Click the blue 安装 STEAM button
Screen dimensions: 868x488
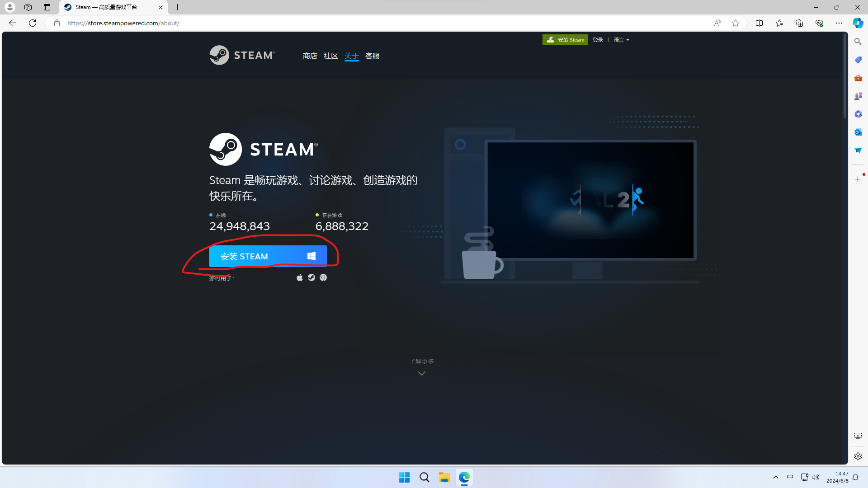[x=268, y=256]
